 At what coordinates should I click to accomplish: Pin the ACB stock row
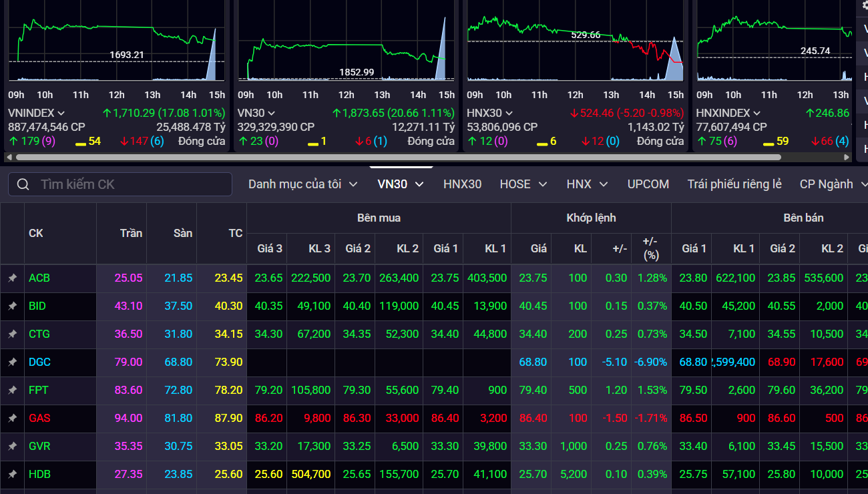[12, 278]
